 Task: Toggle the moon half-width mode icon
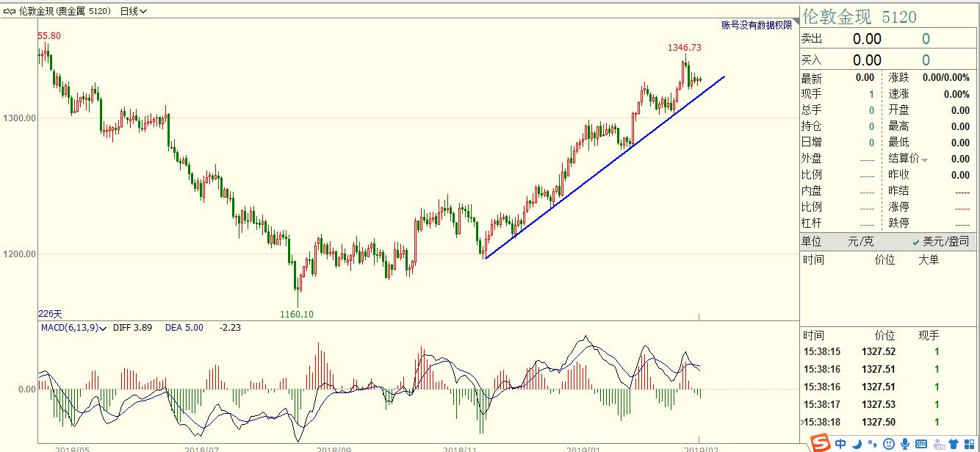857,443
